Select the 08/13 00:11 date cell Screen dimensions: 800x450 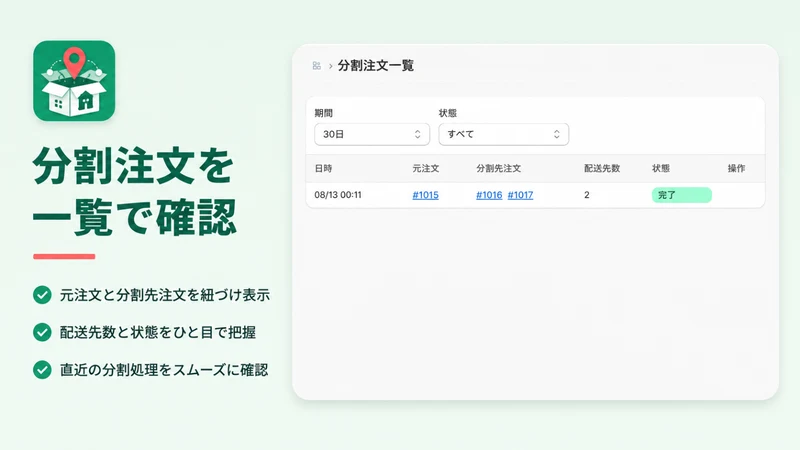[x=338, y=195]
